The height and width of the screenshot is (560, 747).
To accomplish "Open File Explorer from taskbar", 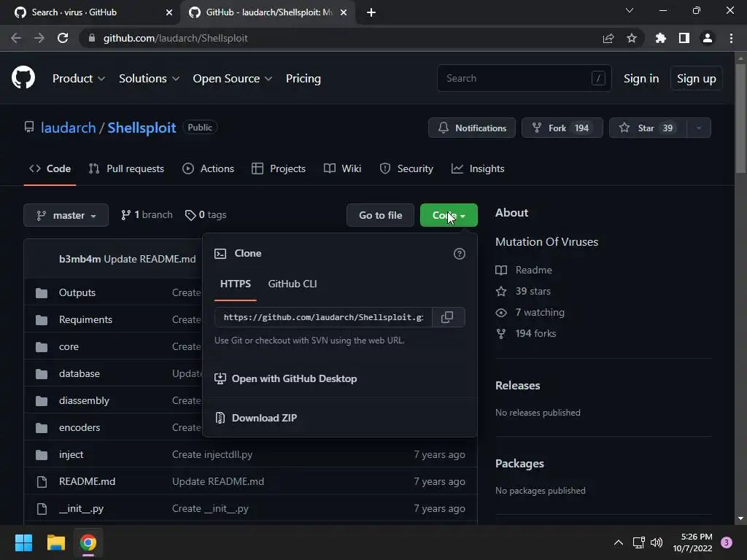I will tap(55, 542).
